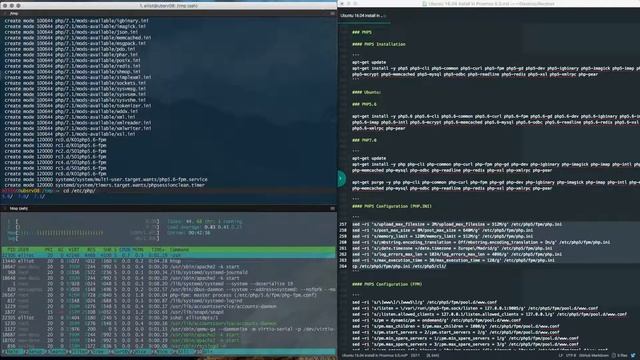The height and width of the screenshot is (360, 640).
Task: Select the 'php-fpm: master process' row in htop
Action: [168, 295]
